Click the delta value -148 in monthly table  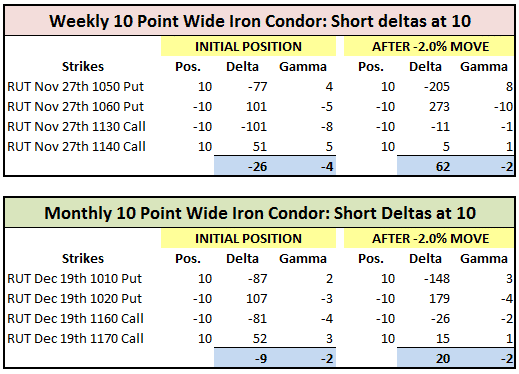pyautogui.click(x=436, y=279)
